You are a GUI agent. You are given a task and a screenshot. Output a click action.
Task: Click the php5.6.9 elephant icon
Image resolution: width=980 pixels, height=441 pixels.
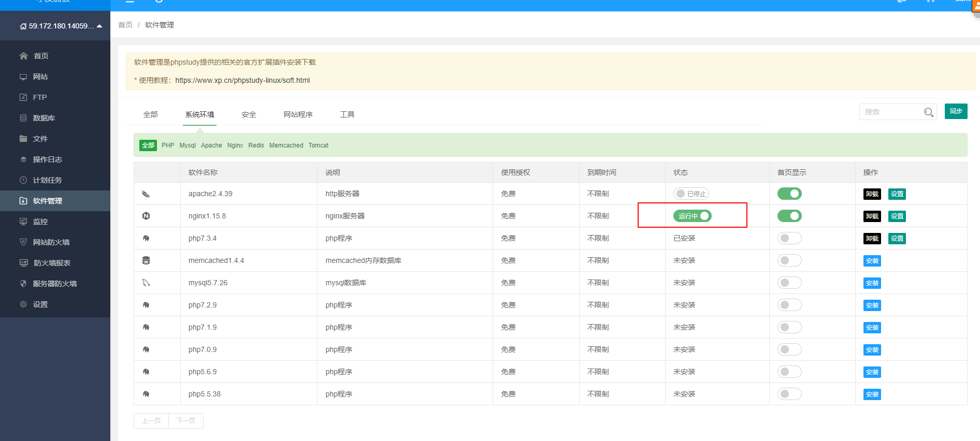coord(146,372)
